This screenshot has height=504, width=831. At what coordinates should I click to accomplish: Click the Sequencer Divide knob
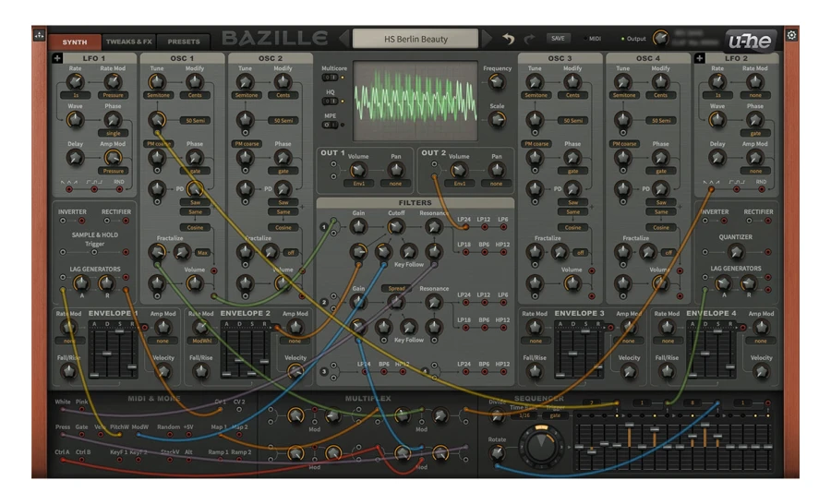[x=497, y=416]
